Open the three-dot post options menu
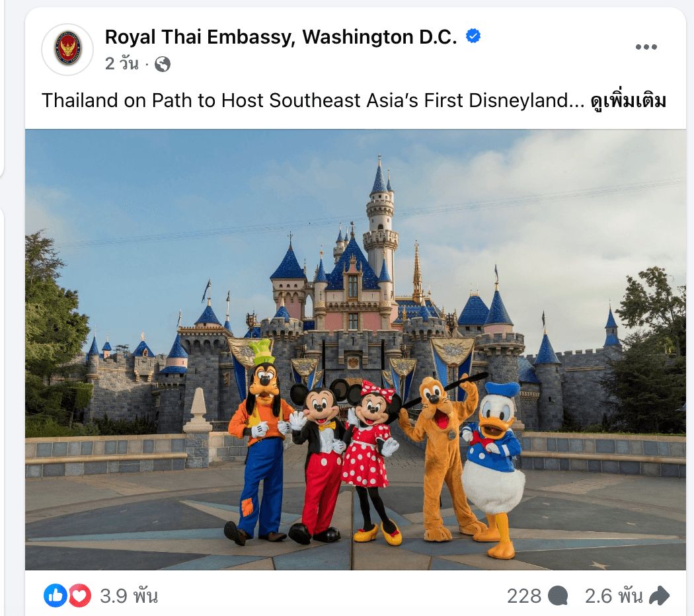The image size is (694, 616). (646, 47)
